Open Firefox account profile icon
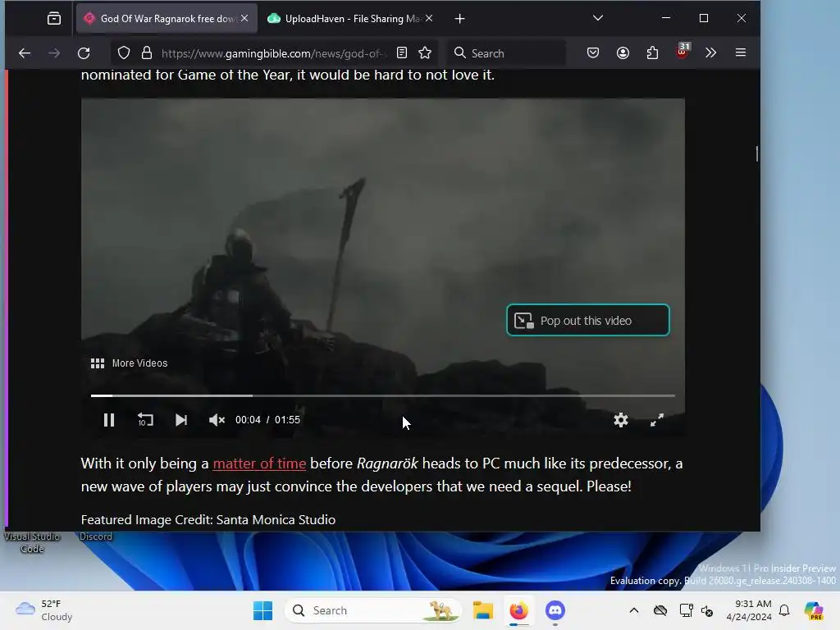Image resolution: width=840 pixels, height=630 pixels. coord(623,52)
